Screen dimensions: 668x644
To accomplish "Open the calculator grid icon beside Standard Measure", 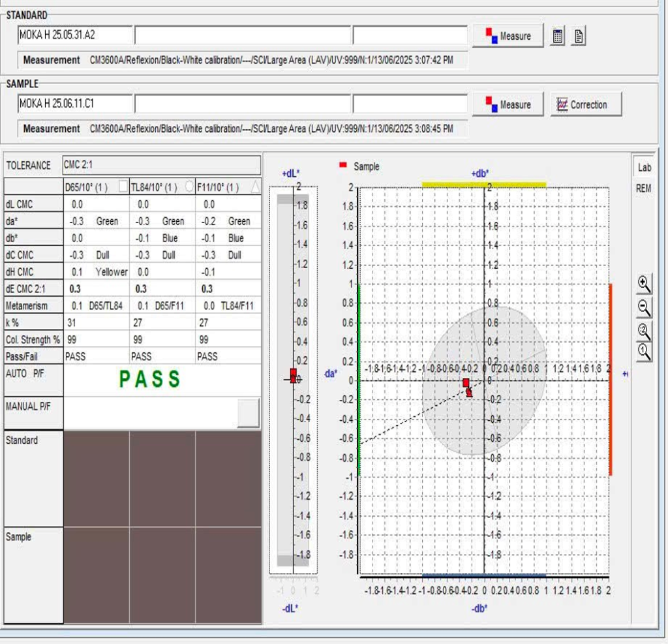I will 558,37.
